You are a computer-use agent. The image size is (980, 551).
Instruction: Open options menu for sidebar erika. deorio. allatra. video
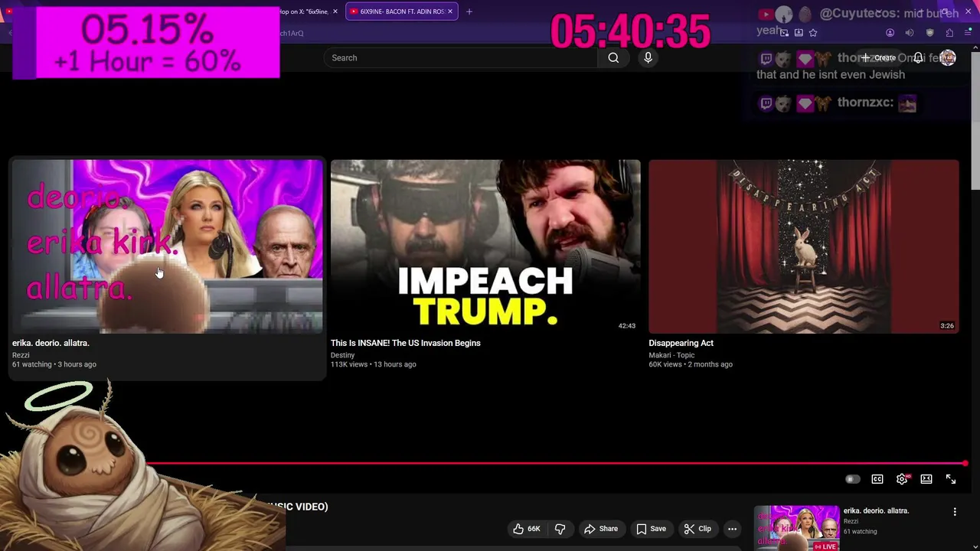click(955, 511)
